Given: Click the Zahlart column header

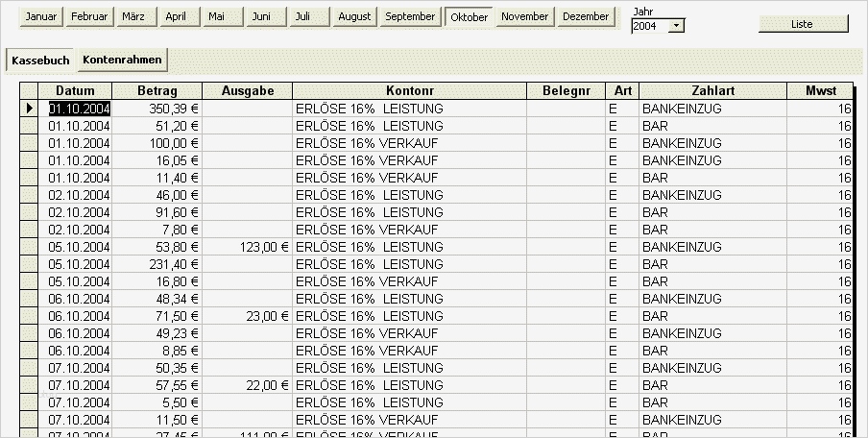Looking at the screenshot, I should coord(713,91).
